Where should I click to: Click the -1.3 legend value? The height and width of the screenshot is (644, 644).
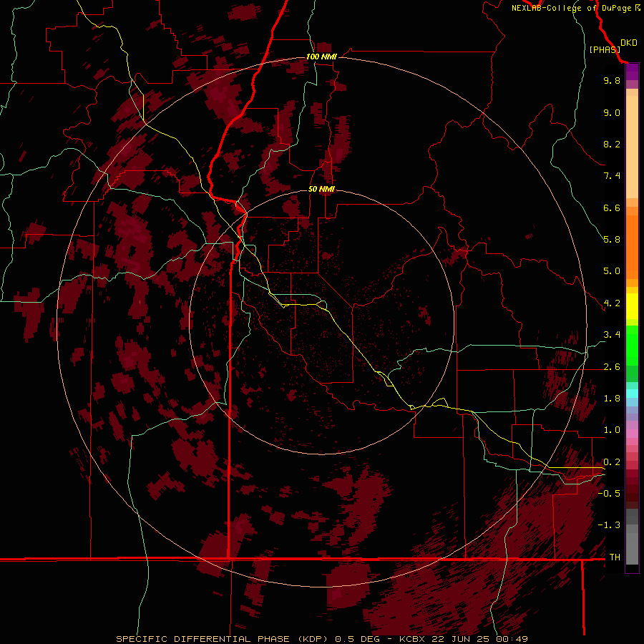pos(610,525)
